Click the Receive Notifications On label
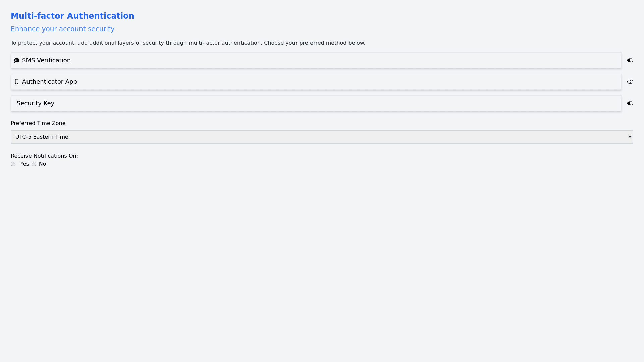 tap(44, 156)
